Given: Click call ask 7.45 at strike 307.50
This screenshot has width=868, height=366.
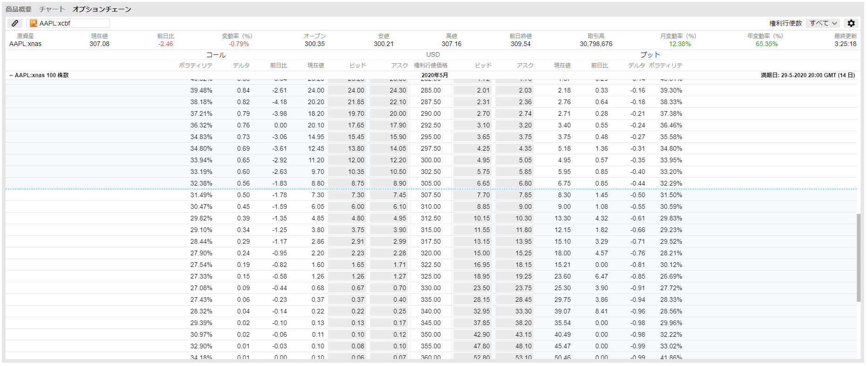Looking at the screenshot, I should 389,195.
